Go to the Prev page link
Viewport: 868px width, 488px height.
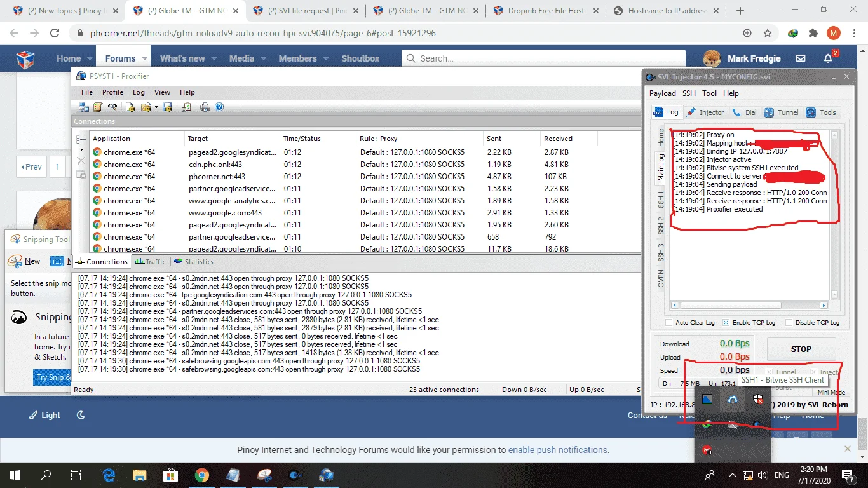[31, 167]
